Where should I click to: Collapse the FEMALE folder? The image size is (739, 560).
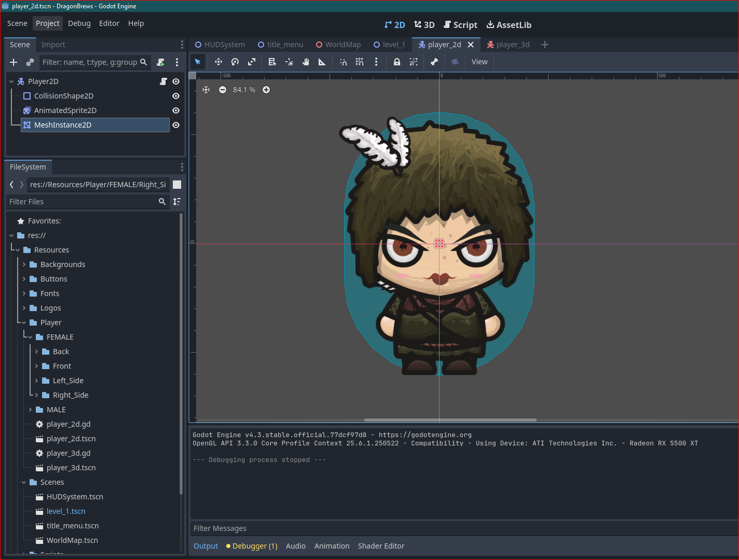pos(30,337)
